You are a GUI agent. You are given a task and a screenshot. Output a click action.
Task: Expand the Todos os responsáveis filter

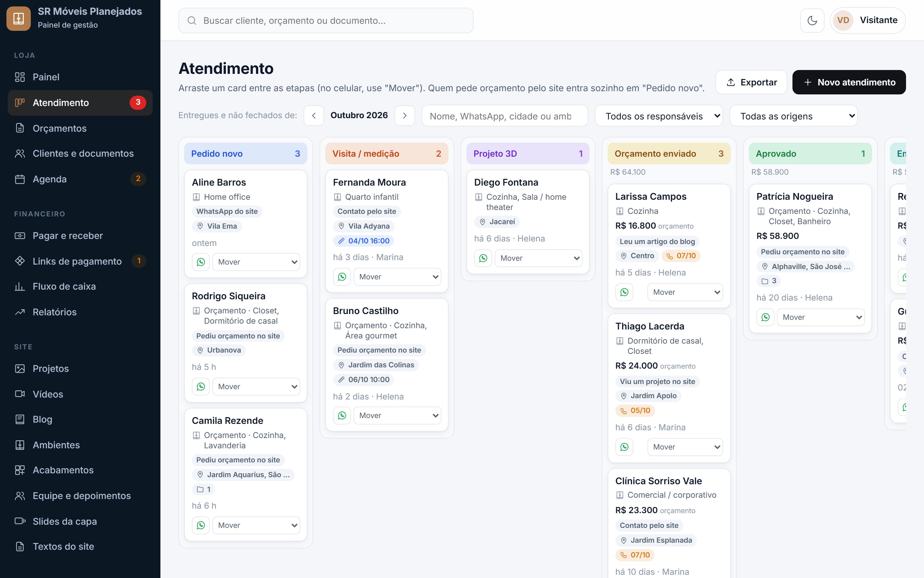(659, 116)
